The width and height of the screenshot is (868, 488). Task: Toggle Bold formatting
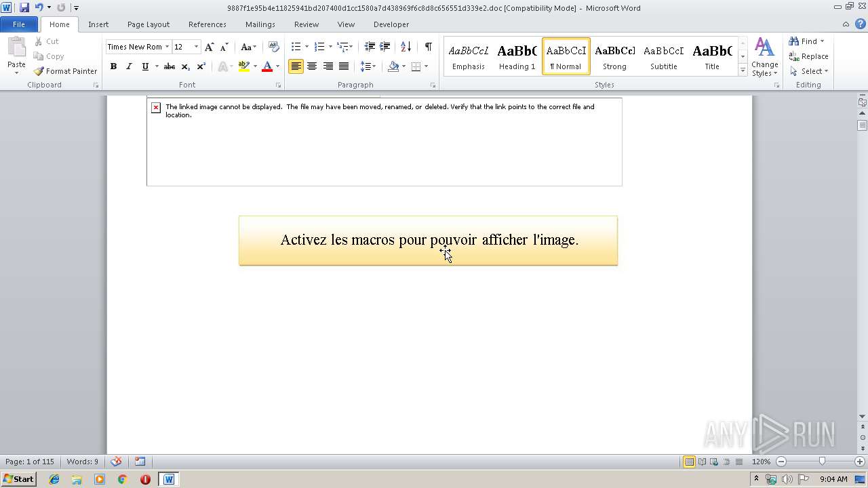point(113,66)
